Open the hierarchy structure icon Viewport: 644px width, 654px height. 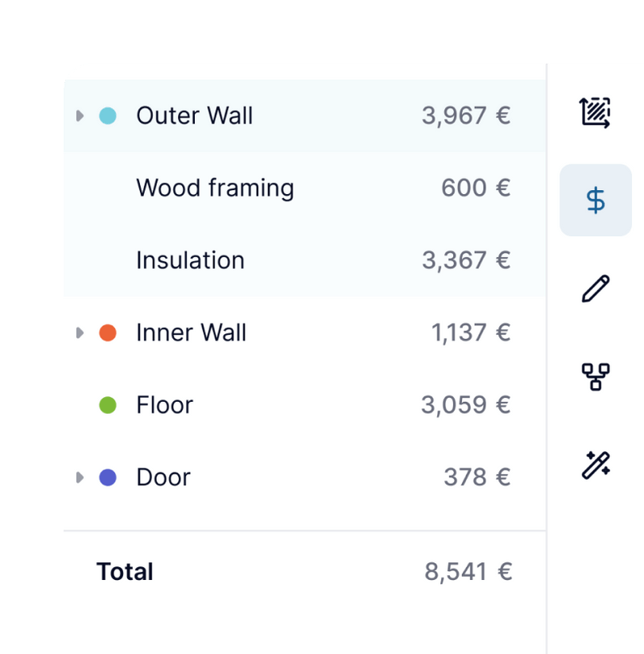coord(596,377)
